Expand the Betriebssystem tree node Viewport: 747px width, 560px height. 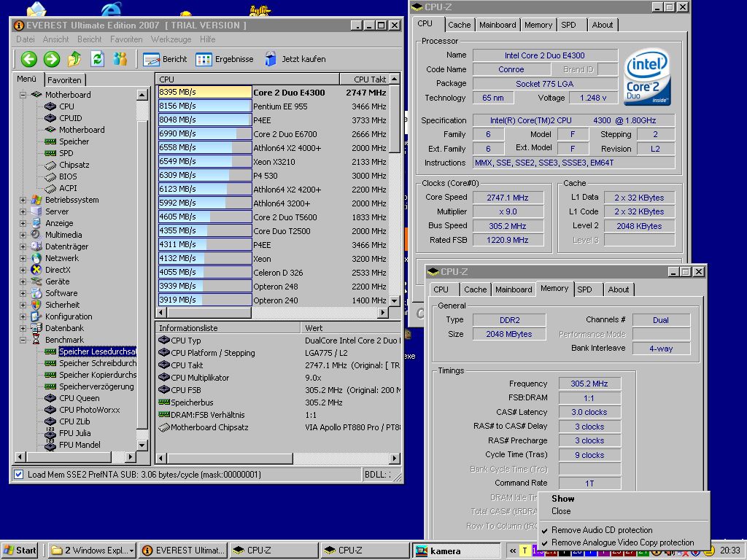tap(23, 200)
